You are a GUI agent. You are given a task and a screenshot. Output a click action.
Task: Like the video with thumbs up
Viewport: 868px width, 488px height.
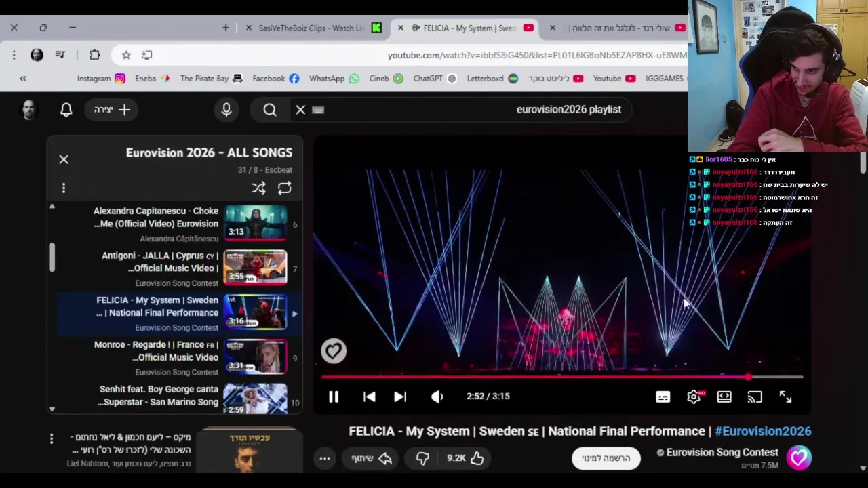coord(466,458)
